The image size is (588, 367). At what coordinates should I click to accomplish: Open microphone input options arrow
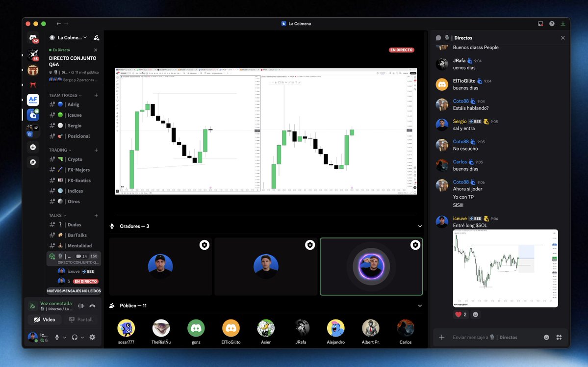click(65, 338)
